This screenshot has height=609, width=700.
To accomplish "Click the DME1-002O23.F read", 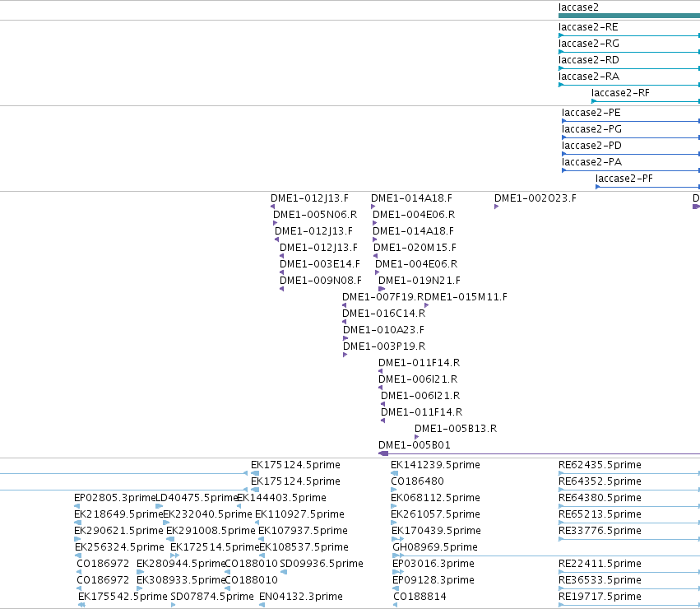I will point(535,198).
